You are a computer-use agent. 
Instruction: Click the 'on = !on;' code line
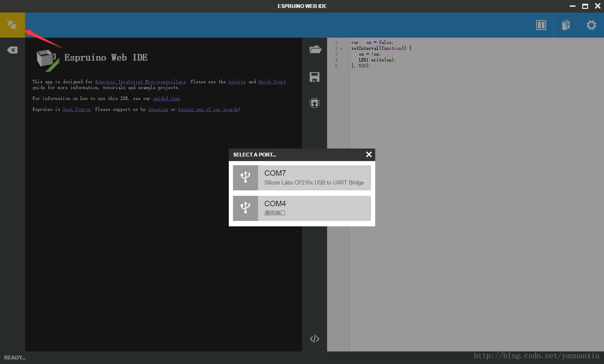(x=370, y=54)
